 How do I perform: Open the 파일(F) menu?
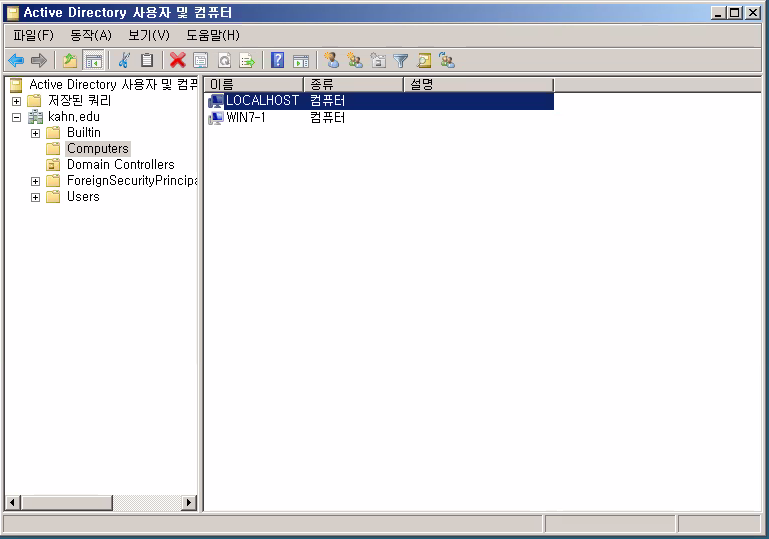tap(33, 35)
